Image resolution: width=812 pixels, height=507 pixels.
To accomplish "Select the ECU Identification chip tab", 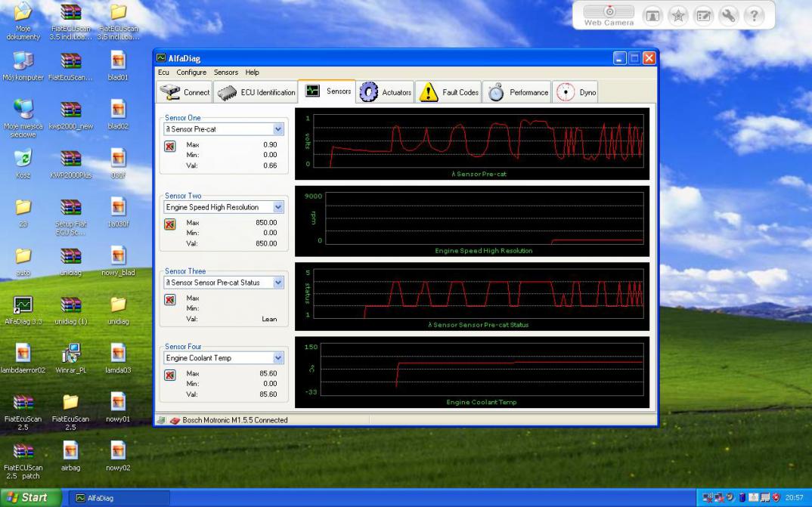I will coord(256,92).
